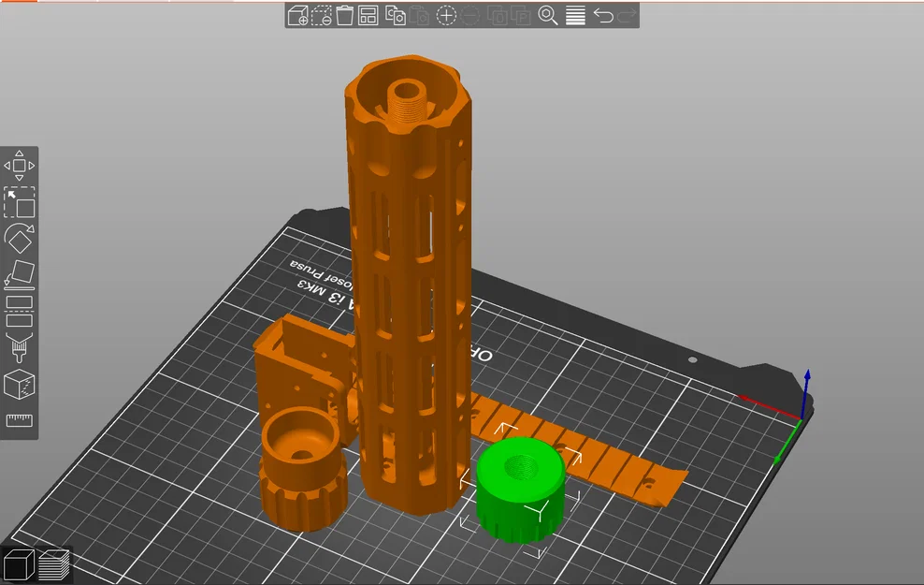Select the Measure ruler tool
Image resolution: width=924 pixels, height=585 pixels.
pyautogui.click(x=19, y=420)
